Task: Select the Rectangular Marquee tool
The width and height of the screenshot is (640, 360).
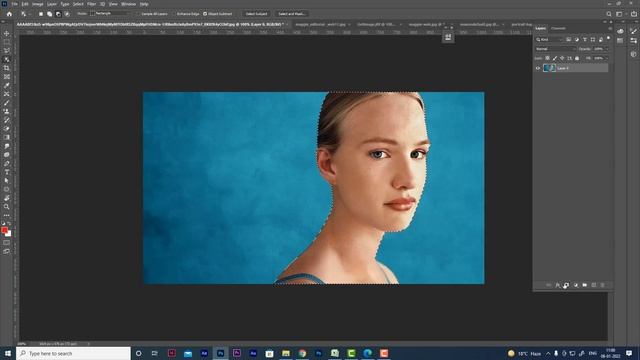Action: pos(7,42)
